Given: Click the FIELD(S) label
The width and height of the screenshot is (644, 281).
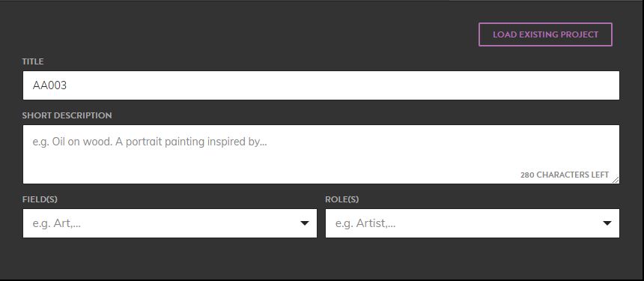Looking at the screenshot, I should 40,199.
